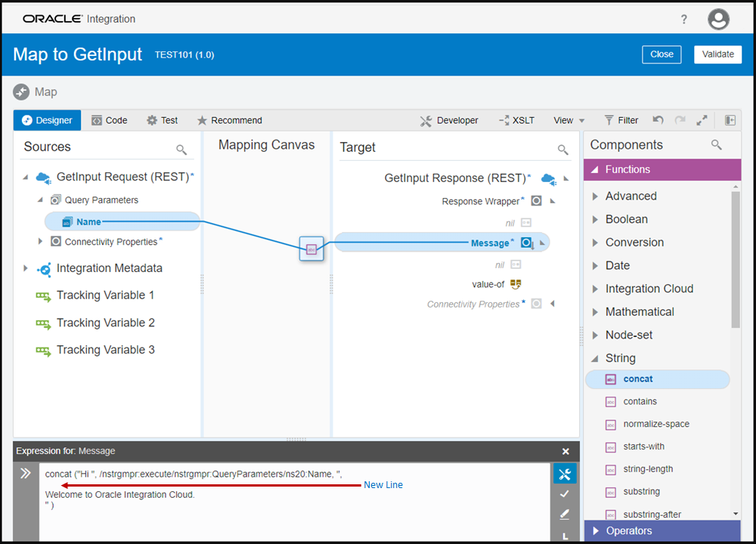Close the expression builder panel
The height and width of the screenshot is (544, 756).
pos(565,452)
